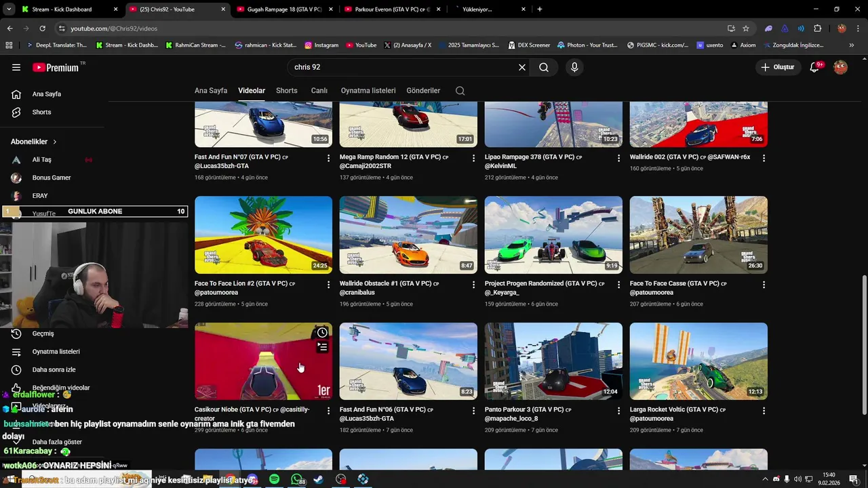Clear the search box with the X icon
The width and height of the screenshot is (868, 488).
coord(522,67)
